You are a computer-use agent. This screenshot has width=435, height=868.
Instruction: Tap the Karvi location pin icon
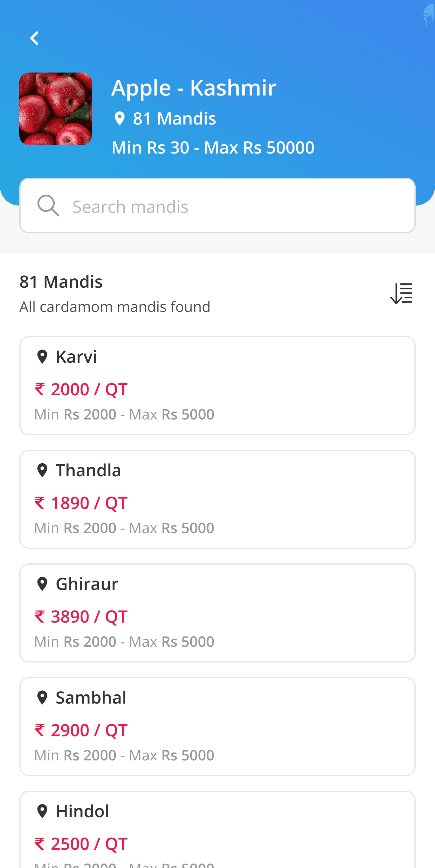tap(42, 357)
